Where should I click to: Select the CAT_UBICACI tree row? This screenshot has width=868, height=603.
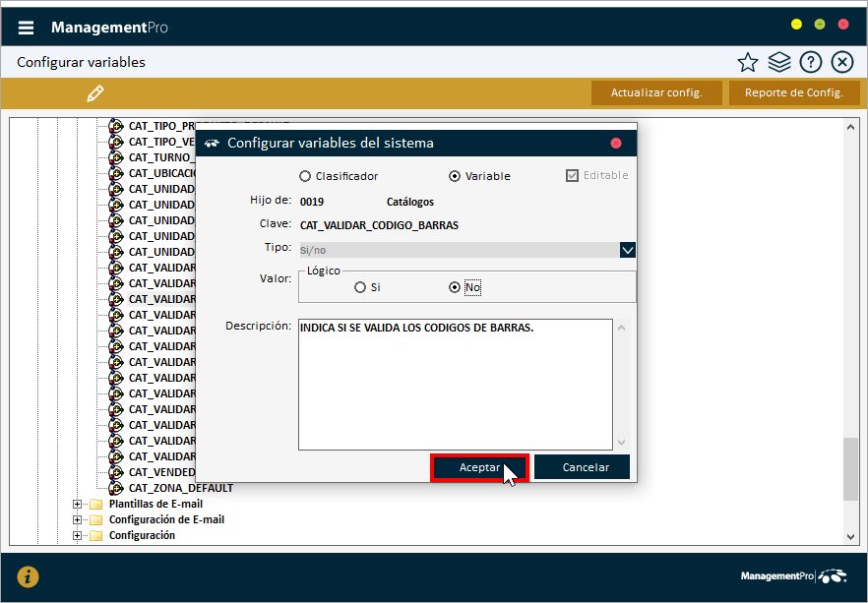[161, 173]
